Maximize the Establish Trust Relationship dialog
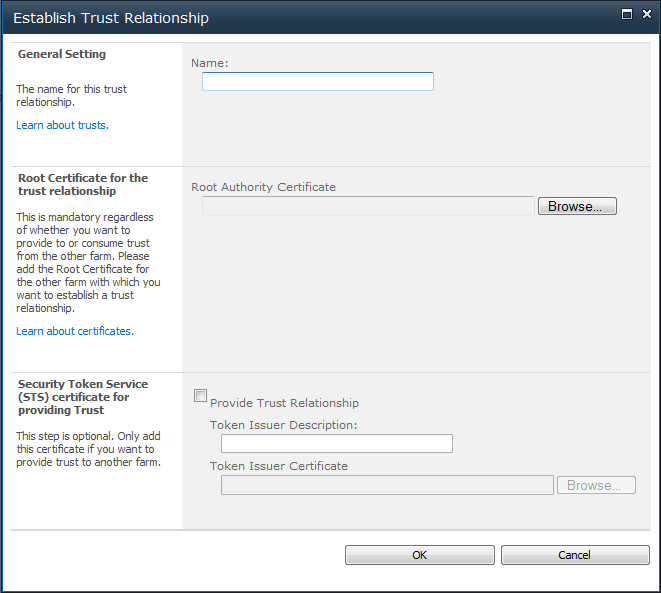661x593 pixels. click(626, 15)
